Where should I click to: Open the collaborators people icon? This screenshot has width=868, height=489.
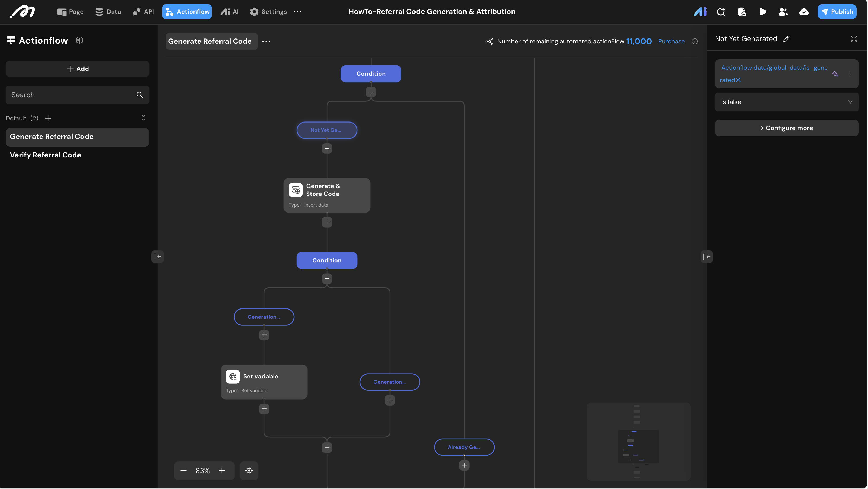(783, 12)
